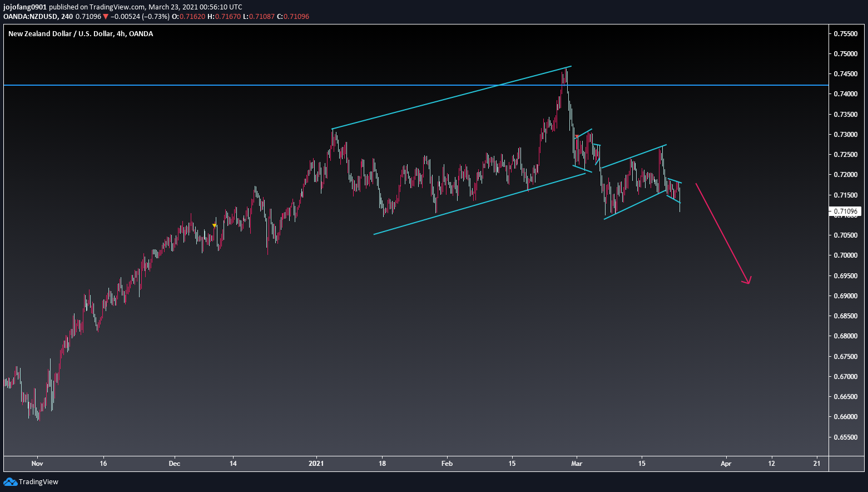
Task: Click the open price value O:0.71620
Action: 189,16
